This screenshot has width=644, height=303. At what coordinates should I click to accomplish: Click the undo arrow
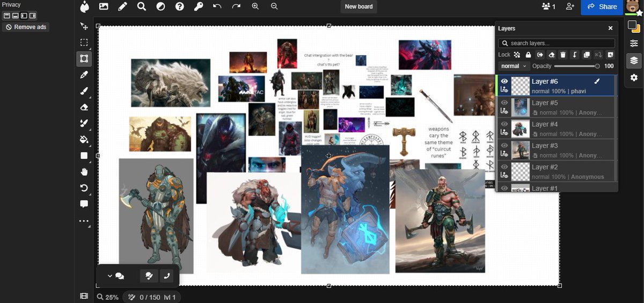click(217, 6)
